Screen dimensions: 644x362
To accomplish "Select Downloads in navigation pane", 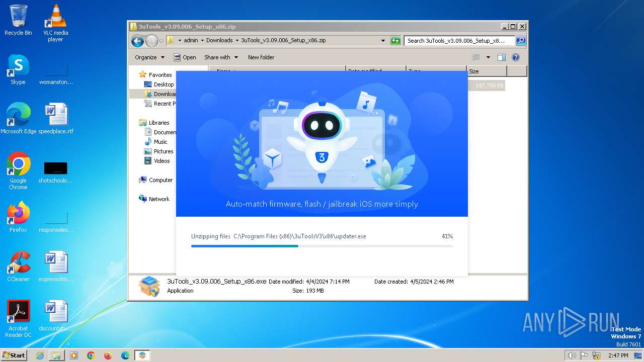I will coord(160,94).
